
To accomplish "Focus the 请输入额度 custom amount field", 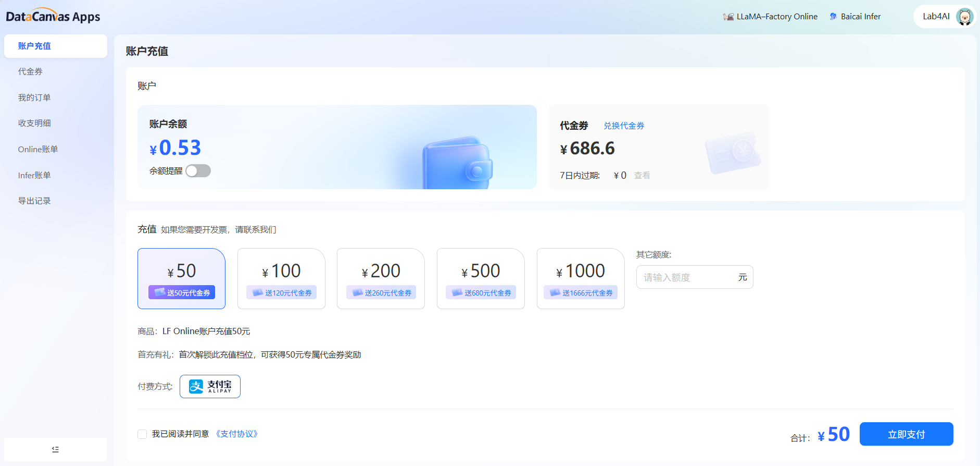I will pos(695,277).
